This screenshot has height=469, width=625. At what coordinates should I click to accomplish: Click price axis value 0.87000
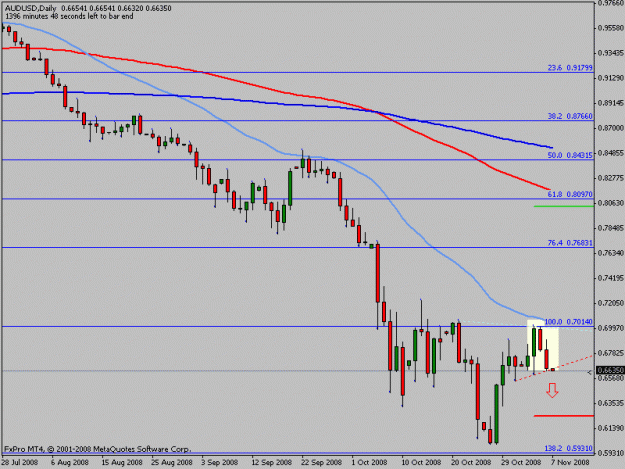[x=610, y=128]
